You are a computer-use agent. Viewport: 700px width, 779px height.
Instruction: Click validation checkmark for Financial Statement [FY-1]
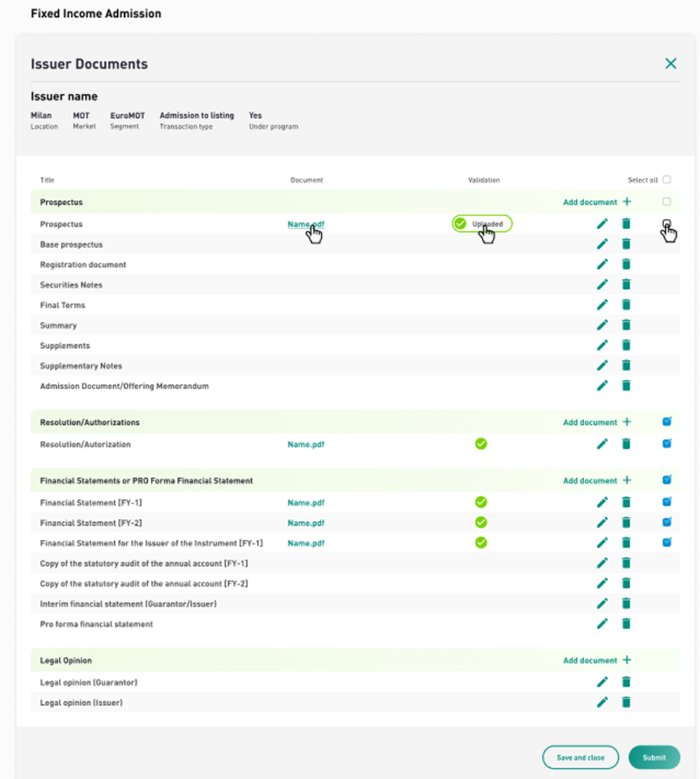481,502
